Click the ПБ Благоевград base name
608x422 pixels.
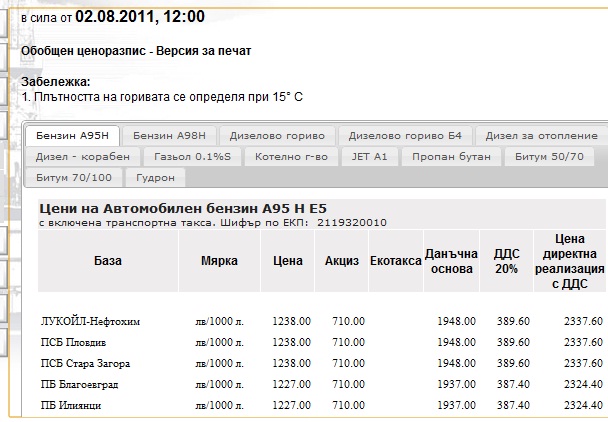[79, 384]
